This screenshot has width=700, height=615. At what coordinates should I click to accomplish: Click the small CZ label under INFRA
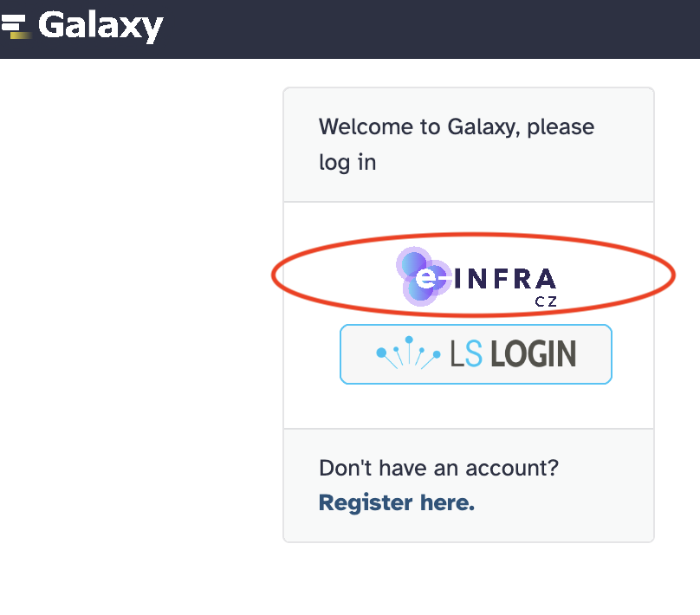tap(545, 301)
